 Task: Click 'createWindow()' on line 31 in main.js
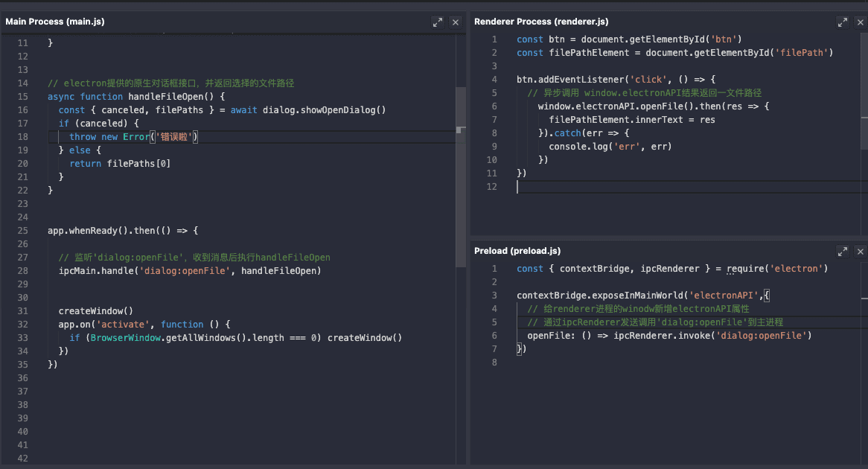point(96,311)
